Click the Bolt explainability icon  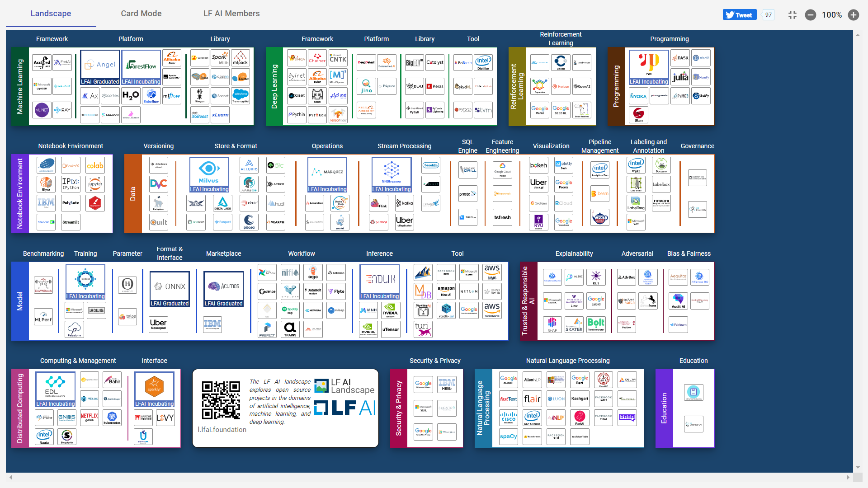point(596,324)
